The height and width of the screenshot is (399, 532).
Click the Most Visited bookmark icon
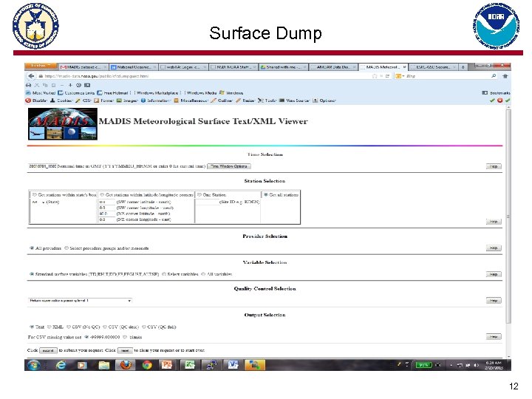[29, 92]
